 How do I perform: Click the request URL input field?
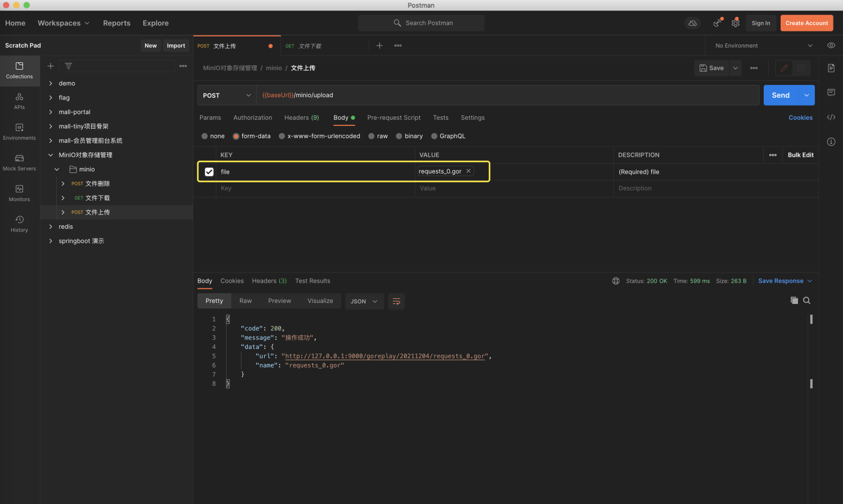(508, 96)
